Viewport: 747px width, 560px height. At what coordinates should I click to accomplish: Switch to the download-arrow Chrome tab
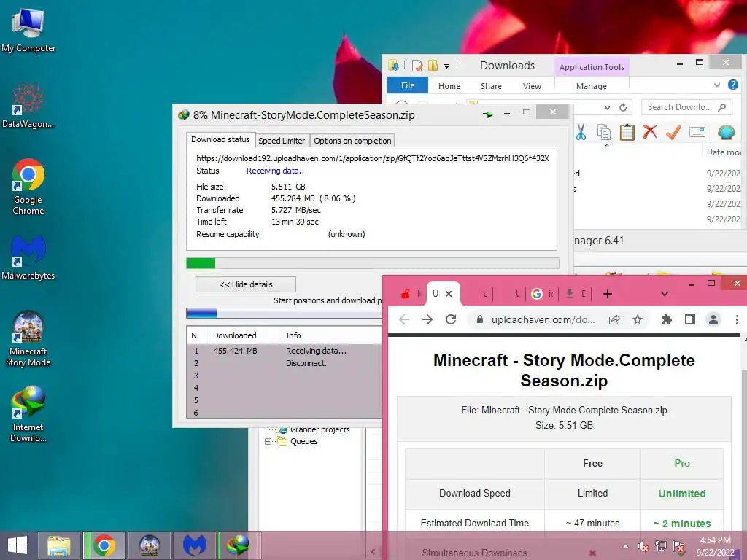(576, 294)
